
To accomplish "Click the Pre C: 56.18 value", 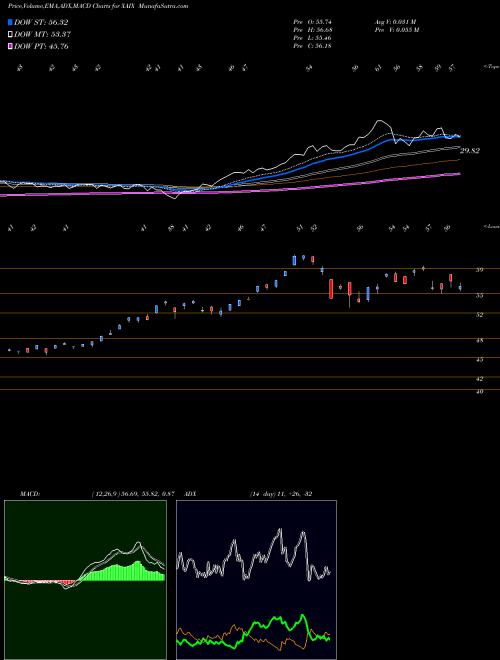I will pos(313,46).
